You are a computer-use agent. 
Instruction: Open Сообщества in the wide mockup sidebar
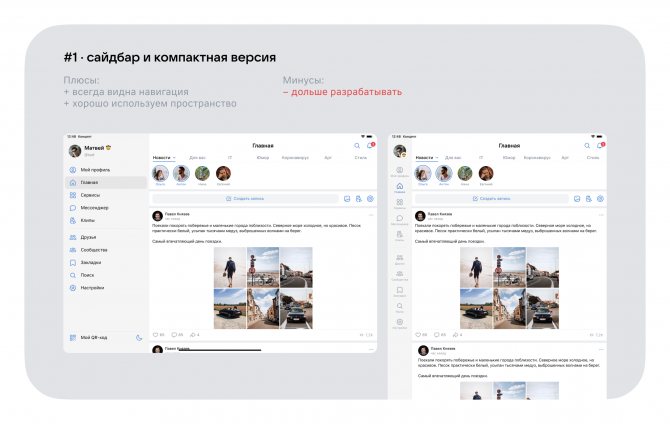106,250
